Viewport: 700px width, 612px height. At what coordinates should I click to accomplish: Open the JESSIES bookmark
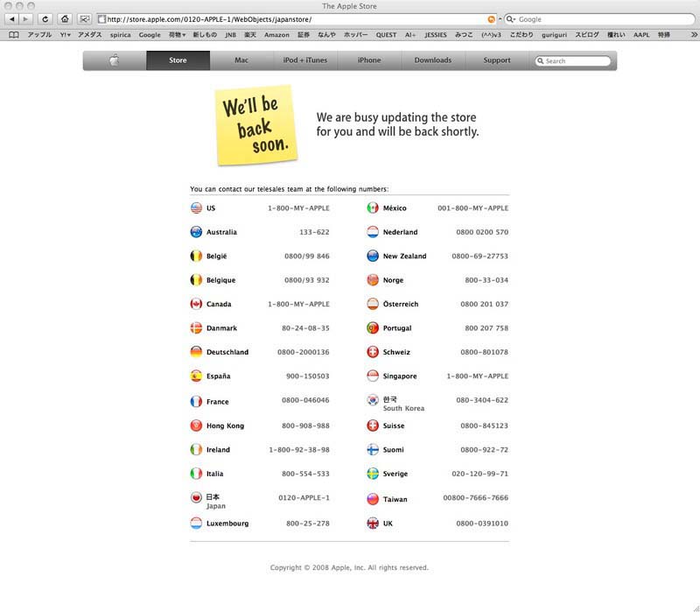click(x=436, y=35)
